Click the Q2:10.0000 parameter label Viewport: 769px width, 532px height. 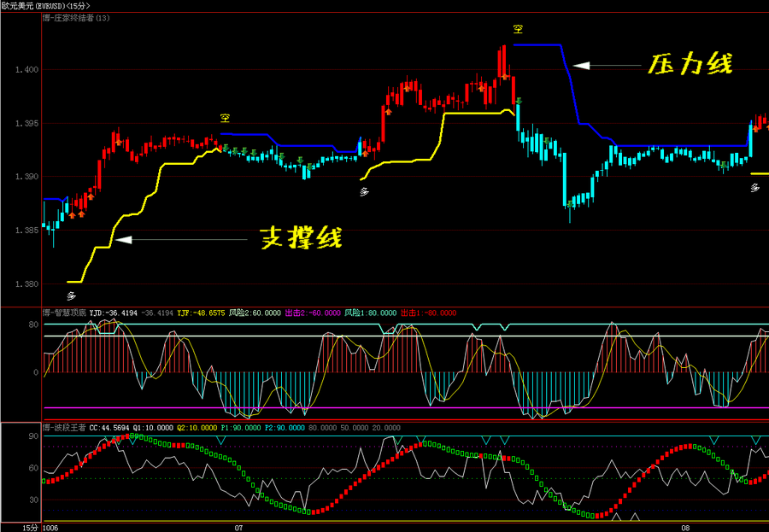pos(197,428)
